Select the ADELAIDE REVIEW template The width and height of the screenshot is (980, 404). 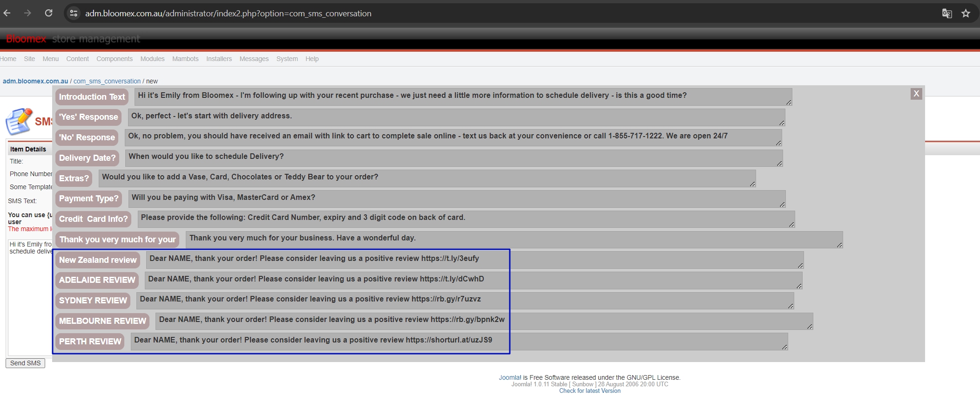coord(97,280)
